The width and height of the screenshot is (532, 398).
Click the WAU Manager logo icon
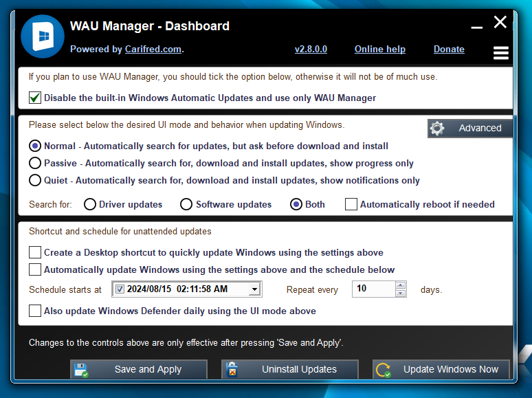pyautogui.click(x=43, y=36)
